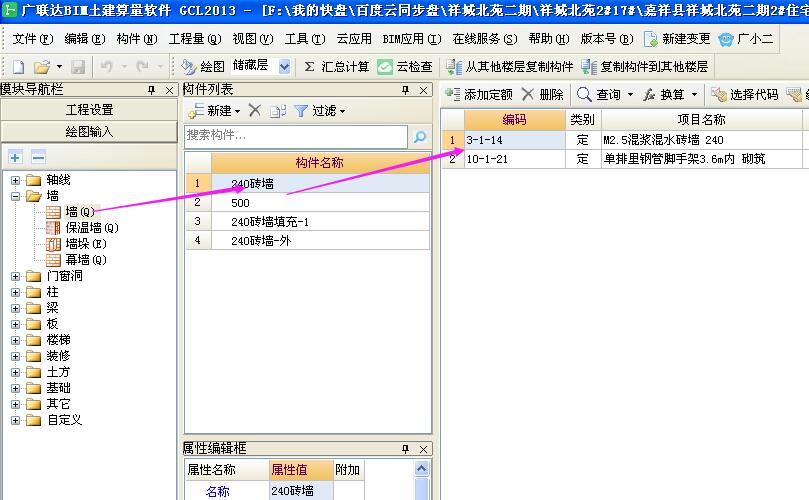Select 墙(Q) in the tree
The width and height of the screenshot is (809, 500).
tap(80, 212)
